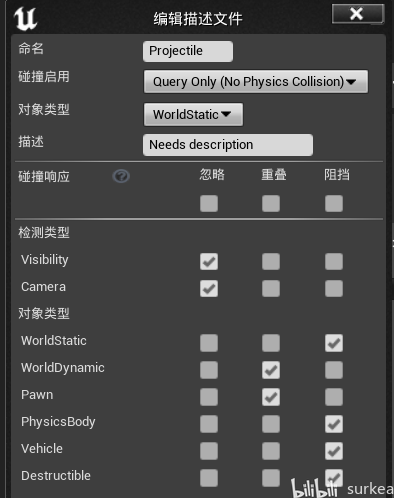Screen dimensions: 394x498
Task: Close the 编辑描述文件 dialog
Action: pos(358,14)
